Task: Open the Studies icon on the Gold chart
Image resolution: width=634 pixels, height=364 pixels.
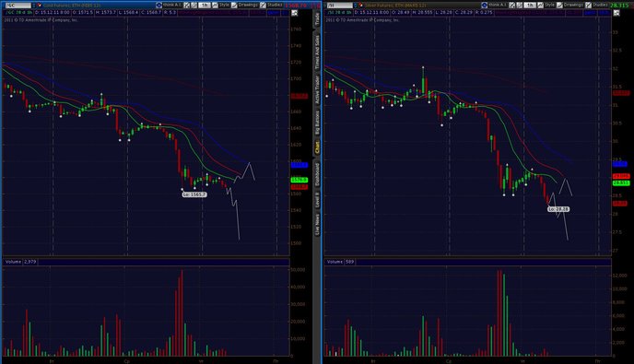Action: coord(264,6)
